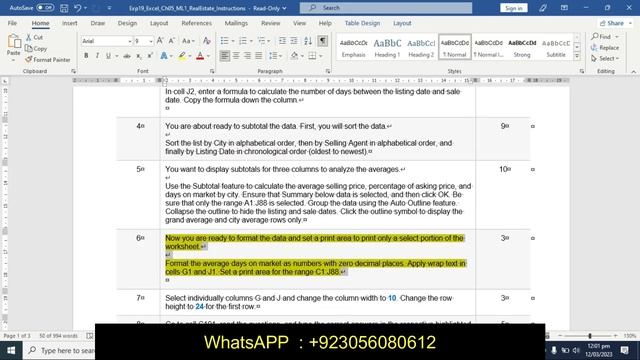The image size is (640, 360).
Task: Activate the Format Painter
Action: coord(48,60)
